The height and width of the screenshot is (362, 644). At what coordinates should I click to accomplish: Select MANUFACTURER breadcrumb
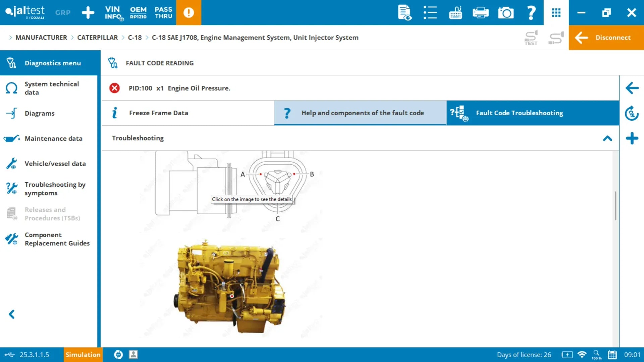(41, 38)
